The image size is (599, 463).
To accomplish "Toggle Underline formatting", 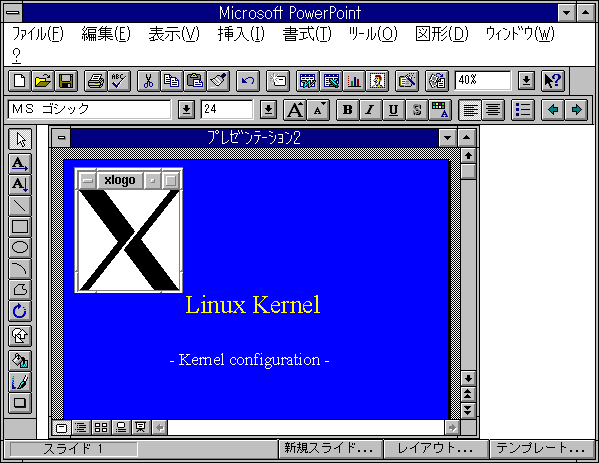I will (393, 110).
